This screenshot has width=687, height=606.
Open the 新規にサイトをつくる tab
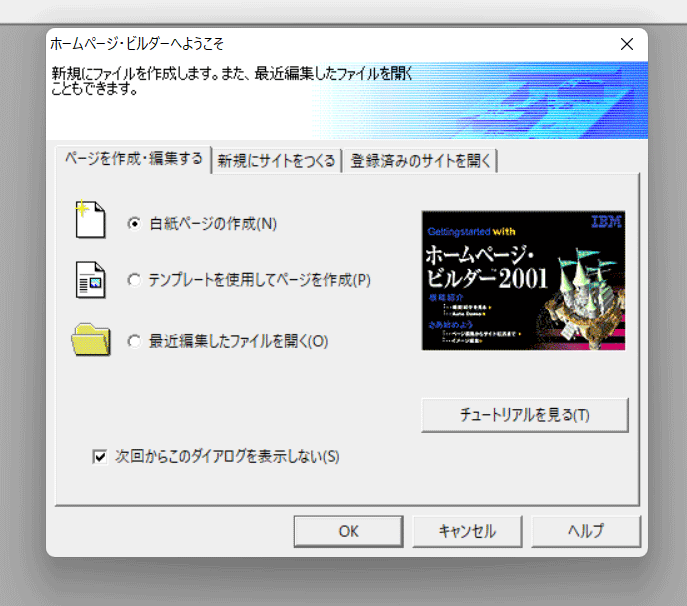(276, 161)
